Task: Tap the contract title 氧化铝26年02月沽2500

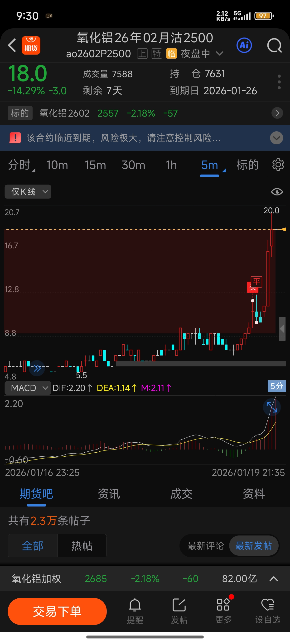Action: (x=145, y=38)
